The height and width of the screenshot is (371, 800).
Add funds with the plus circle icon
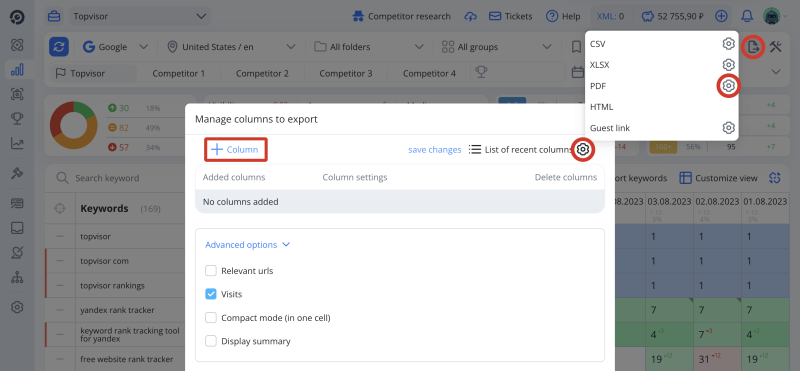coord(721,16)
